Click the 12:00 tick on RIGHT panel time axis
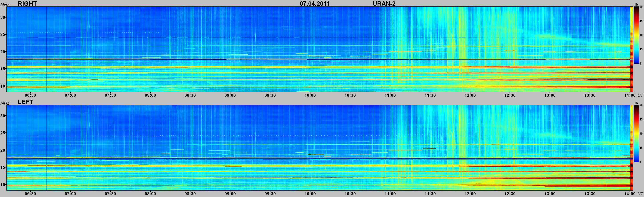The width and height of the screenshot is (644, 197). tap(470, 95)
